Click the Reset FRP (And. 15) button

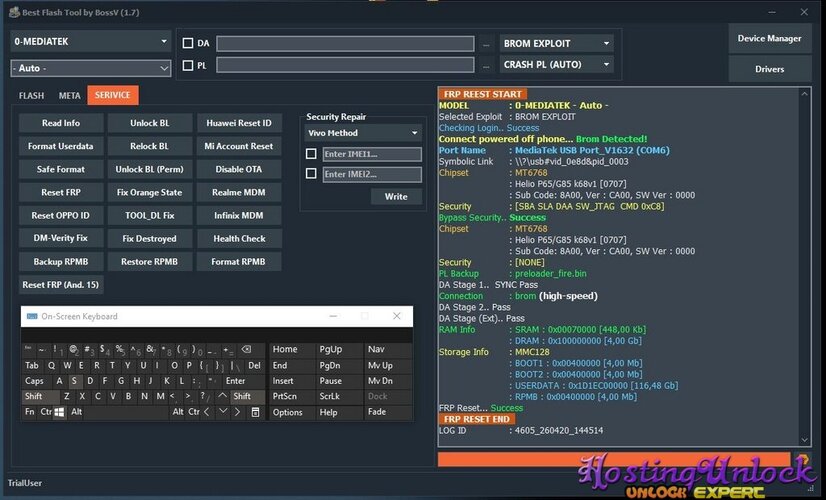pyautogui.click(x=61, y=285)
